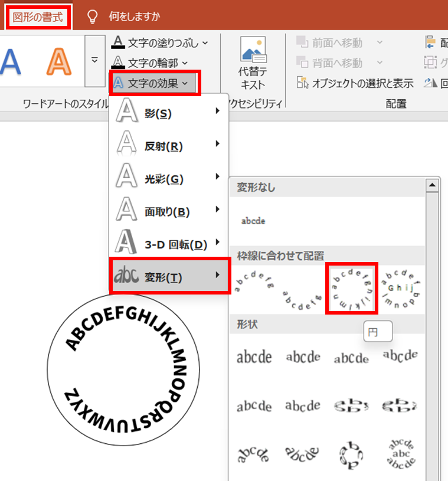Open the 面取り (Bevel) submenu

(169, 211)
